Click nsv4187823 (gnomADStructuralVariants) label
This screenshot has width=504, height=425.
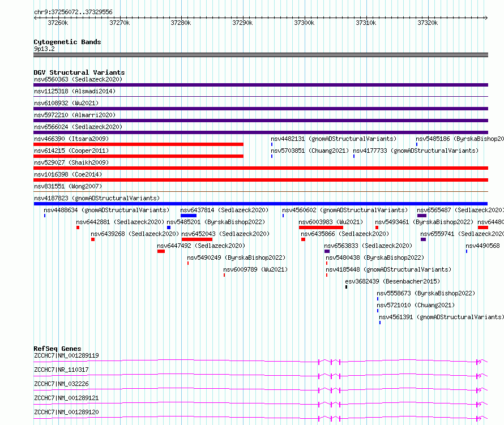[97, 198]
